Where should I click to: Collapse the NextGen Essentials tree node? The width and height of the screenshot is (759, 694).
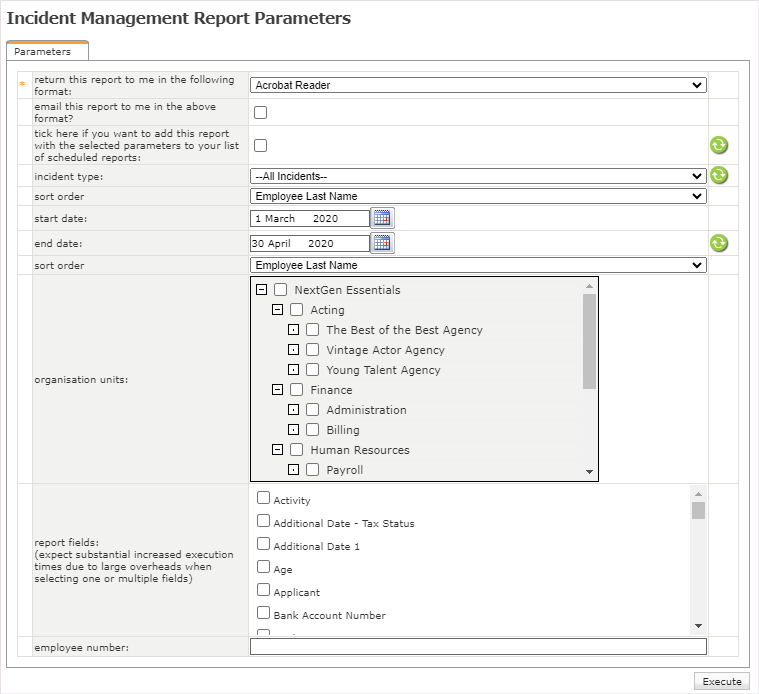[261, 290]
